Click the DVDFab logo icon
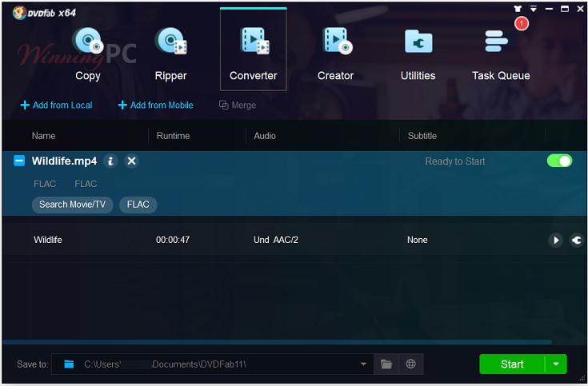The image size is (588, 386). pyautogui.click(x=18, y=13)
